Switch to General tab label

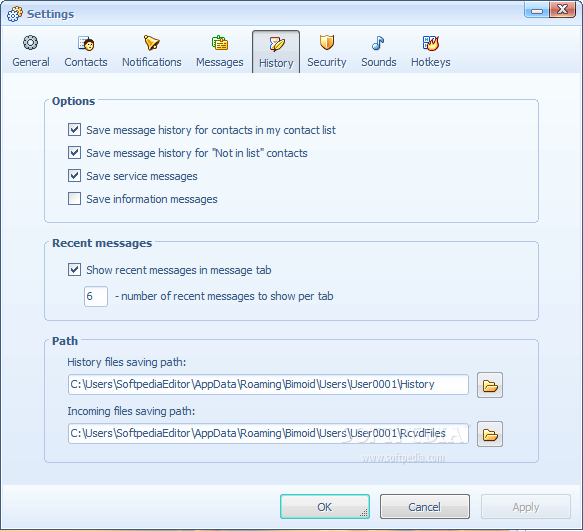coord(31,62)
